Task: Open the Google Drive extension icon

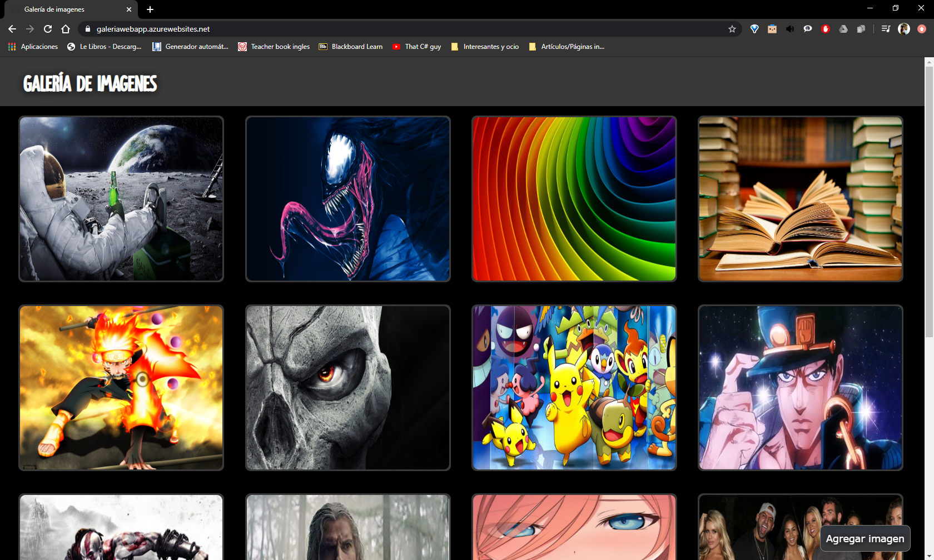Action: [x=843, y=29]
